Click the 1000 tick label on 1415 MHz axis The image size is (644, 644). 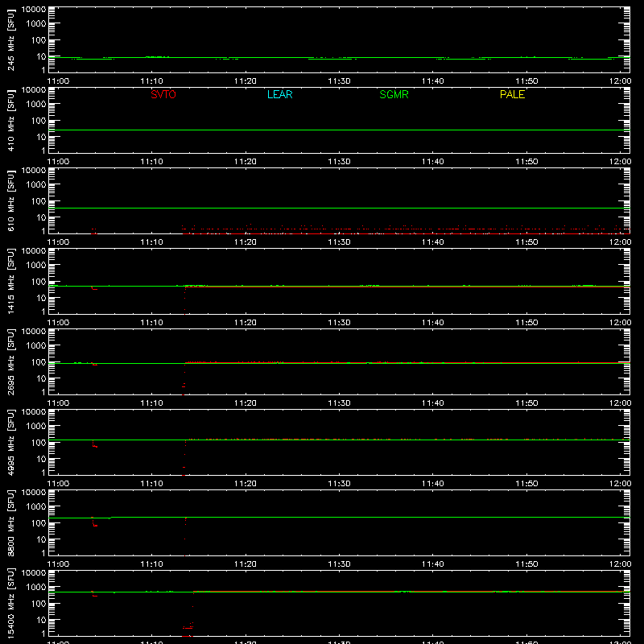(36, 266)
